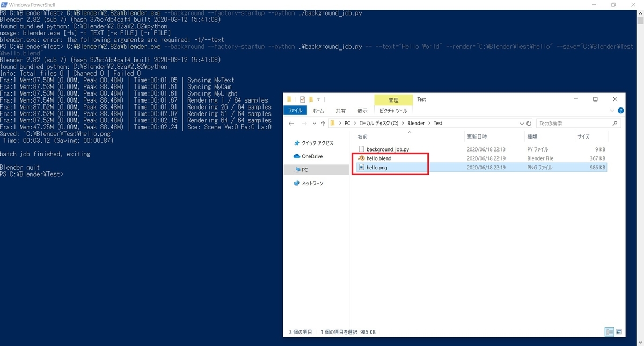Click the 管理 contextual tab
Viewport: 644px width, 346px height.
point(393,100)
